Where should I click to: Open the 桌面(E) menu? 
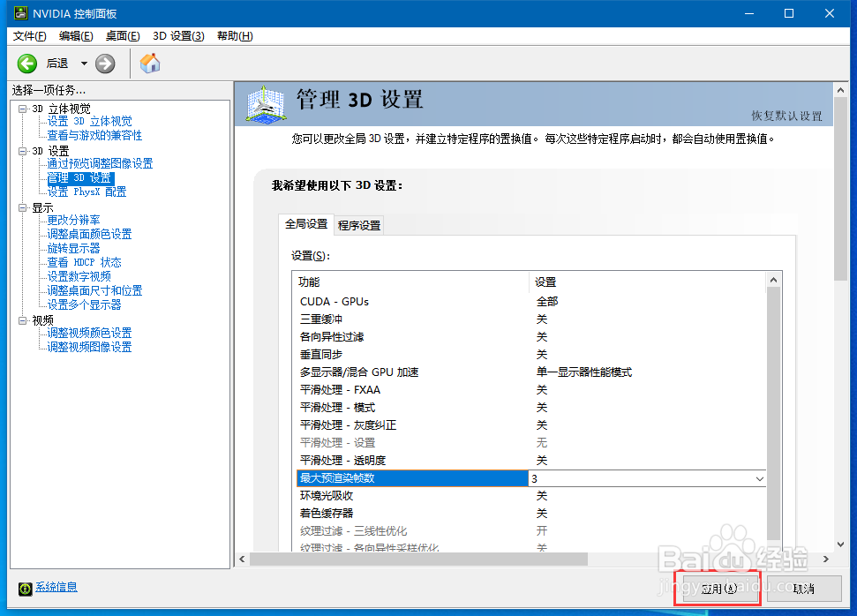point(123,36)
